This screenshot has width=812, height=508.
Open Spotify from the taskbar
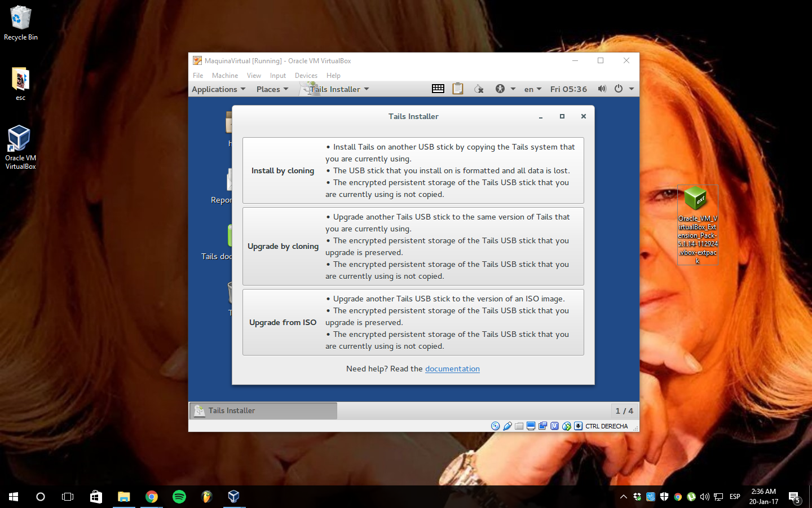179,497
